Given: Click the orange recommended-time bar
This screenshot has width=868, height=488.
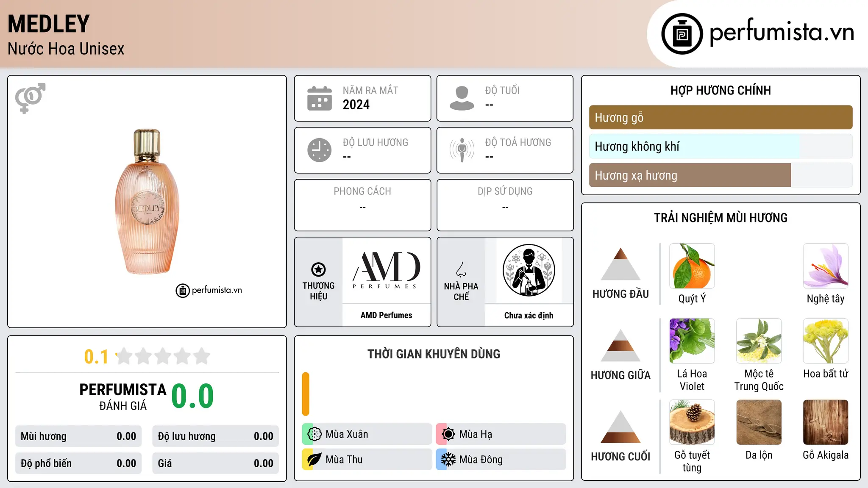Looking at the screenshot, I should (x=306, y=394).
